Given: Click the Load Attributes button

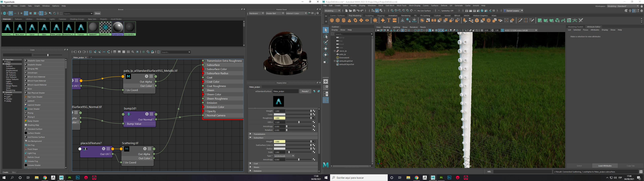Looking at the screenshot, I should tap(605, 166).
